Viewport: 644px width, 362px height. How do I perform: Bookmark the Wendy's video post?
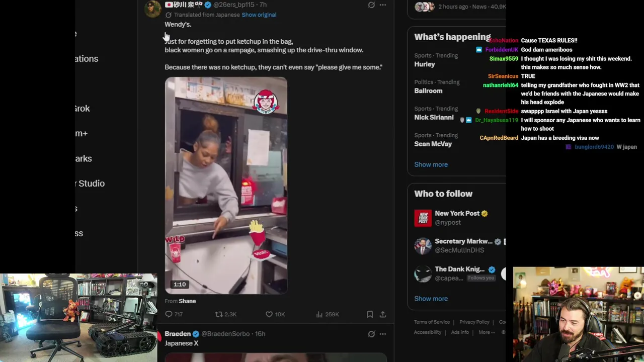click(370, 314)
